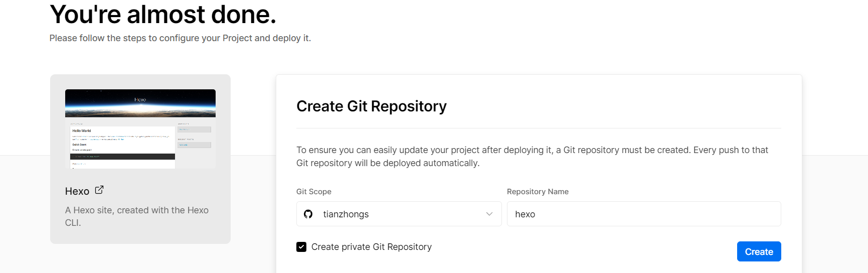Click the dark code block in preview thumbnail
This screenshot has height=273, width=868.
tap(122, 157)
